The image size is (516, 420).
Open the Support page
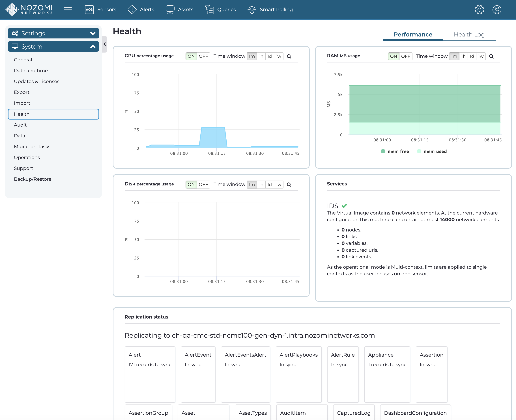click(23, 168)
